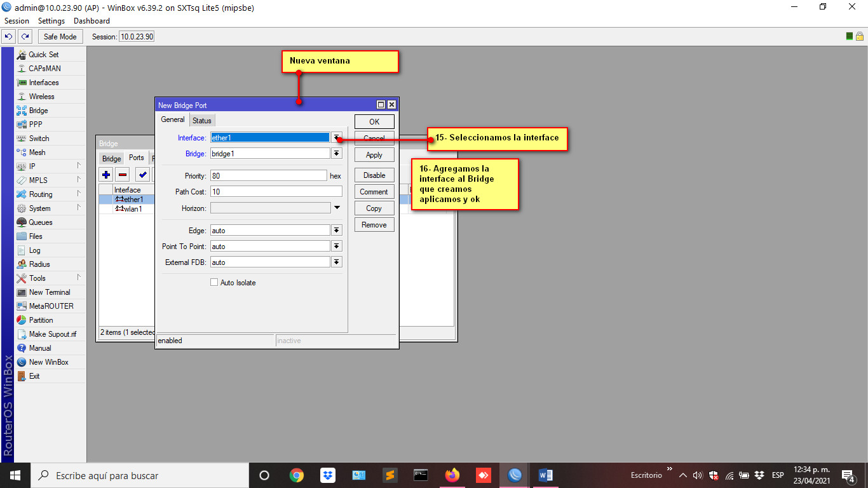Screen dimensions: 868x488
Task: Toggle the Safe Mode button
Action: coord(60,37)
